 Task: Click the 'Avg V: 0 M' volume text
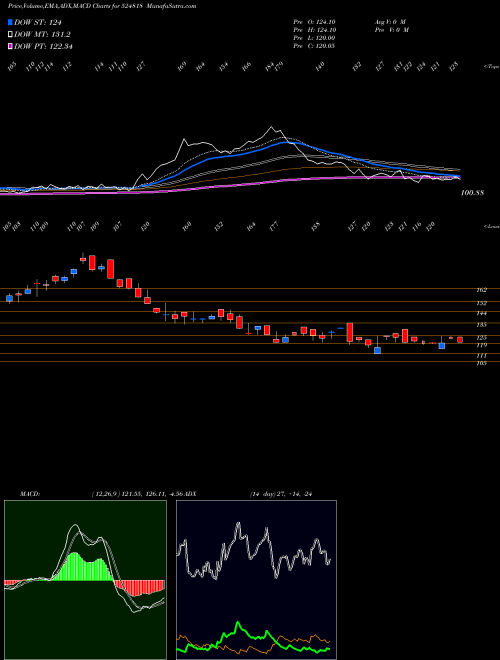click(x=390, y=22)
